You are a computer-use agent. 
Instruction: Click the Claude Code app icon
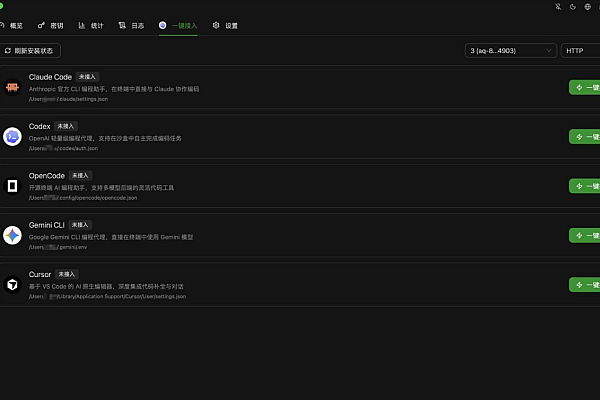point(12,87)
